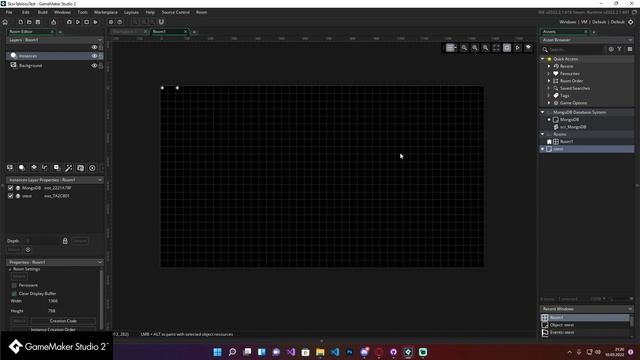Expand the Recent tree item

(x=549, y=66)
